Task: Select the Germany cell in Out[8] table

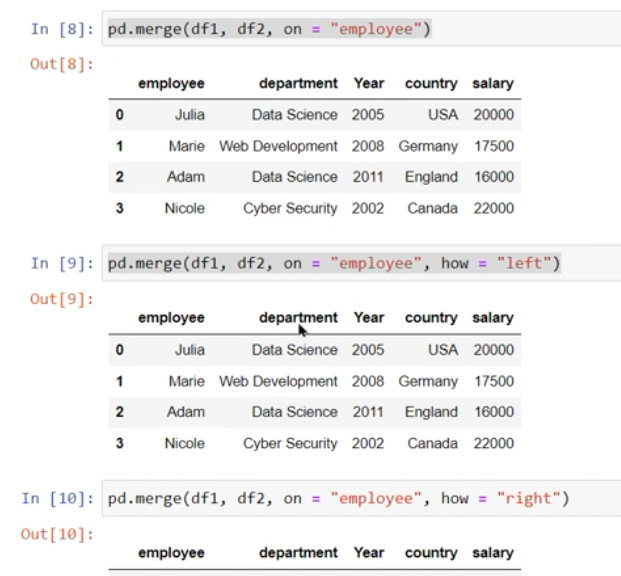Action: click(428, 146)
